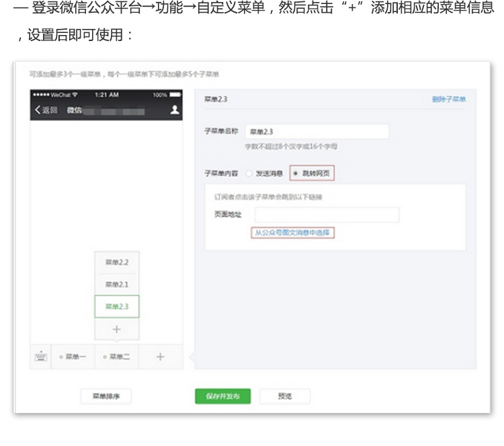Image resolution: width=504 pixels, height=446 pixels.
Task: Click the profile icon in phone header
Action: (175, 110)
